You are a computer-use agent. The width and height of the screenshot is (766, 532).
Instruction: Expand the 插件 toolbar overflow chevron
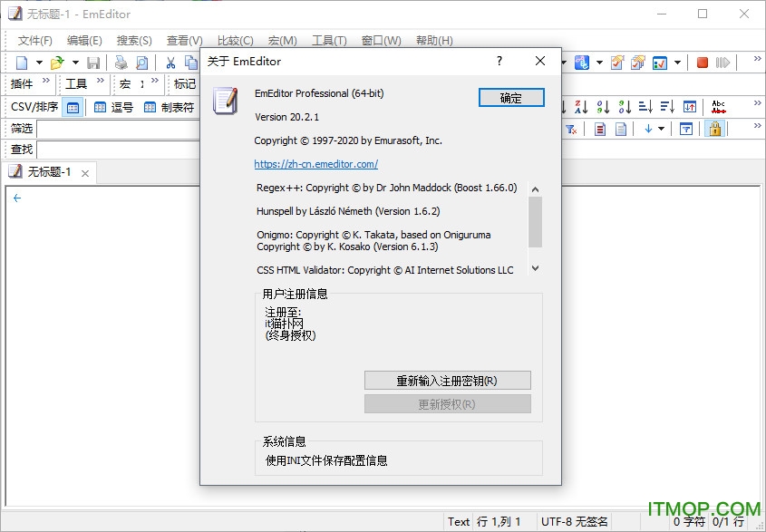[46, 81]
